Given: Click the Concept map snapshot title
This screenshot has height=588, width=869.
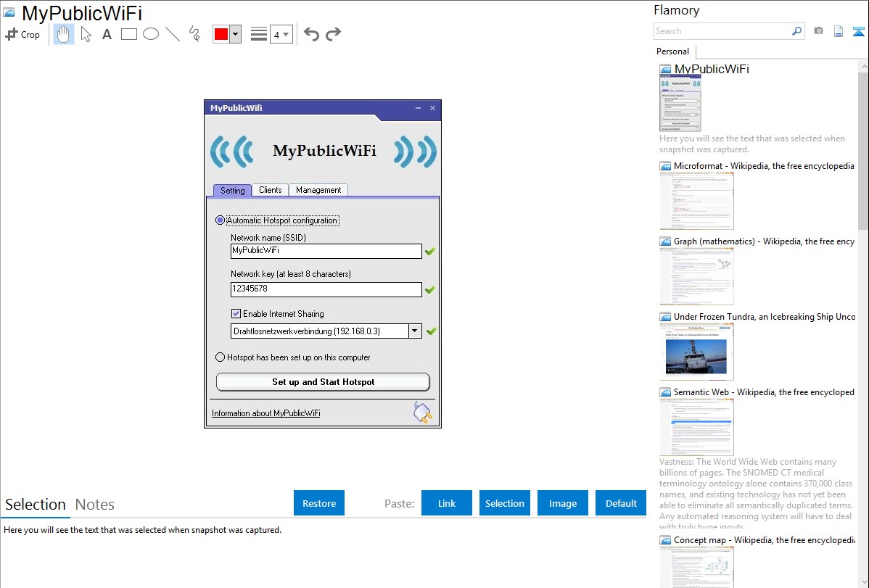Looking at the screenshot, I should (x=765, y=539).
